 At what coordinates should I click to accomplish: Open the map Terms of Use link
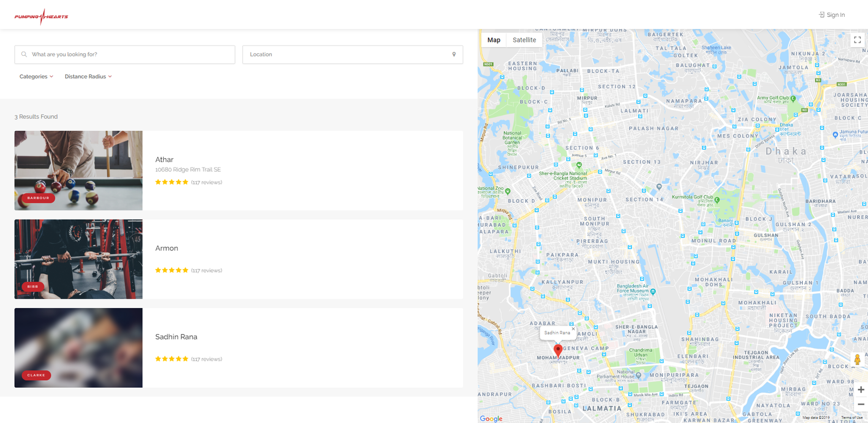click(852, 418)
